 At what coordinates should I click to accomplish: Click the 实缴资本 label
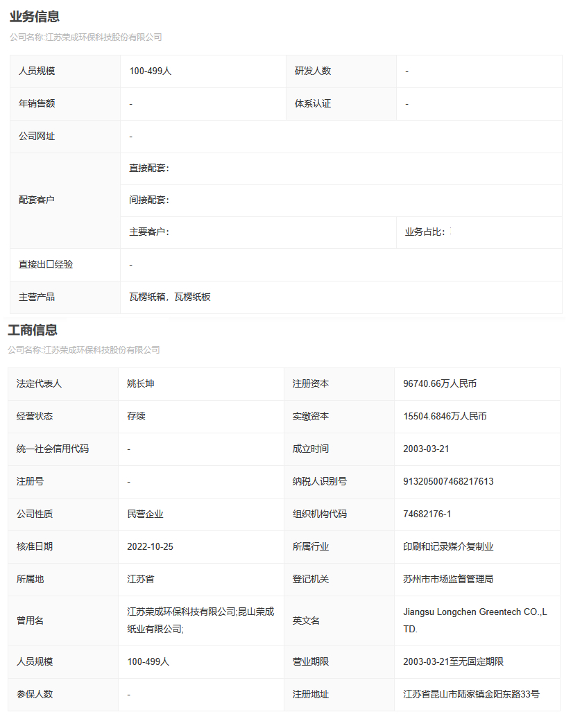pyautogui.click(x=311, y=416)
